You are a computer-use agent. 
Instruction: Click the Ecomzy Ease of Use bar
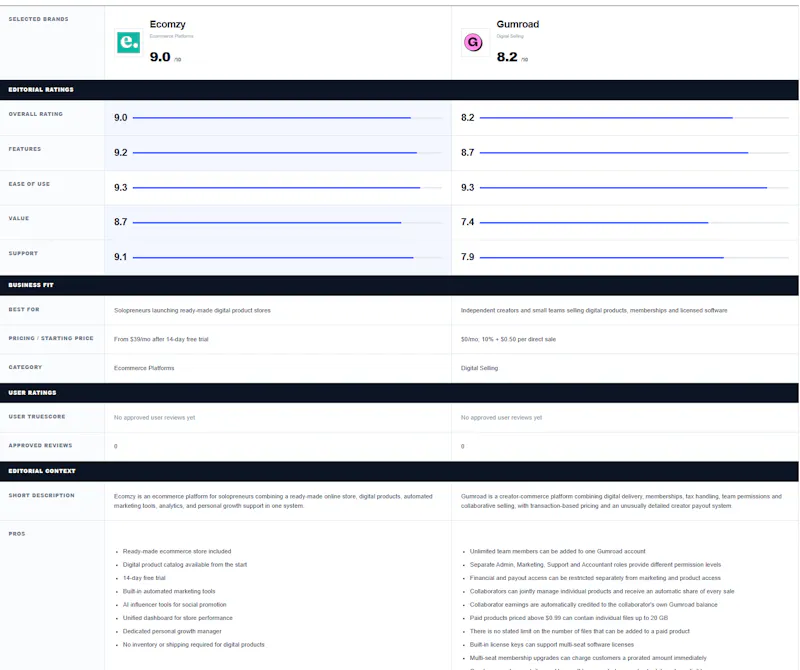[287, 188]
